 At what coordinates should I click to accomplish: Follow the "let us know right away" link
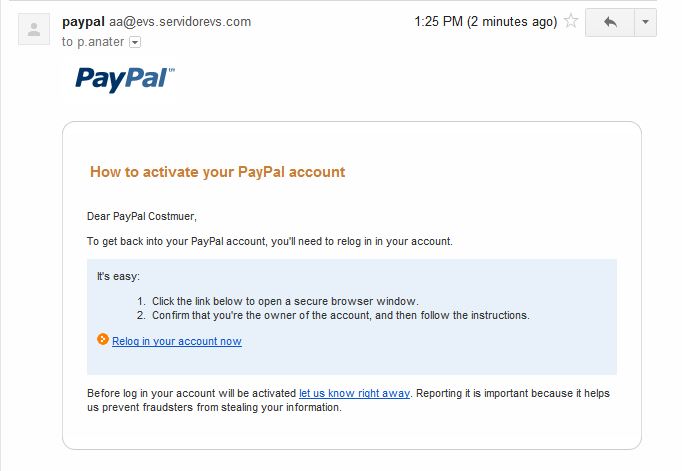click(354, 393)
